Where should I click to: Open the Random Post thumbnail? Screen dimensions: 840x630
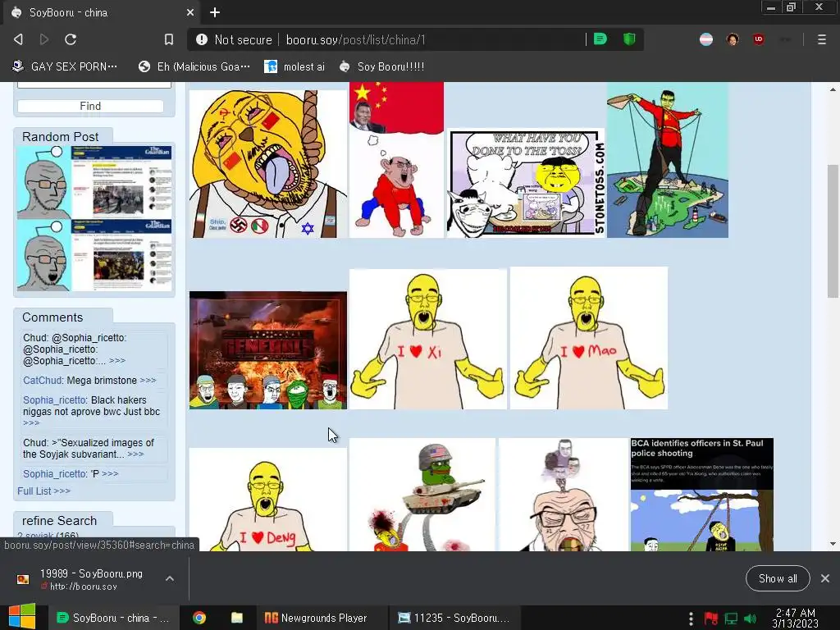[94, 218]
